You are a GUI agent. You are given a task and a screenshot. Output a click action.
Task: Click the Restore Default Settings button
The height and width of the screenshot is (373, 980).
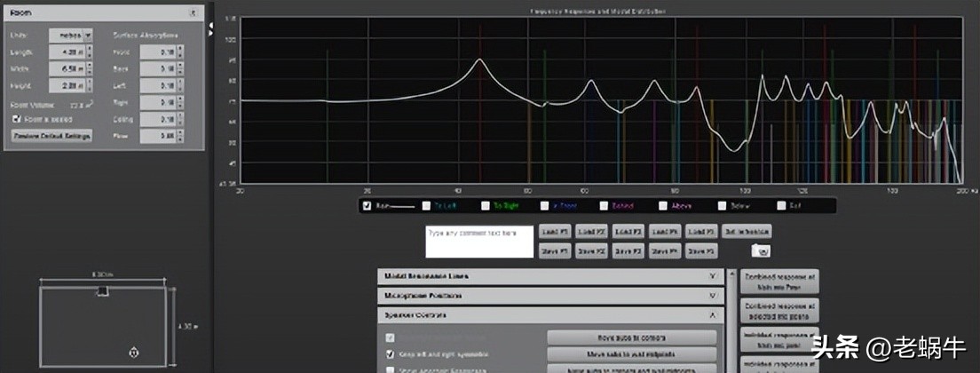click(x=52, y=136)
